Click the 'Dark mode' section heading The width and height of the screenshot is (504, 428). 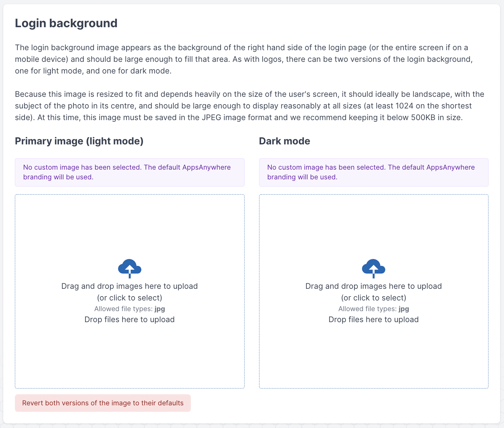pyautogui.click(x=284, y=141)
